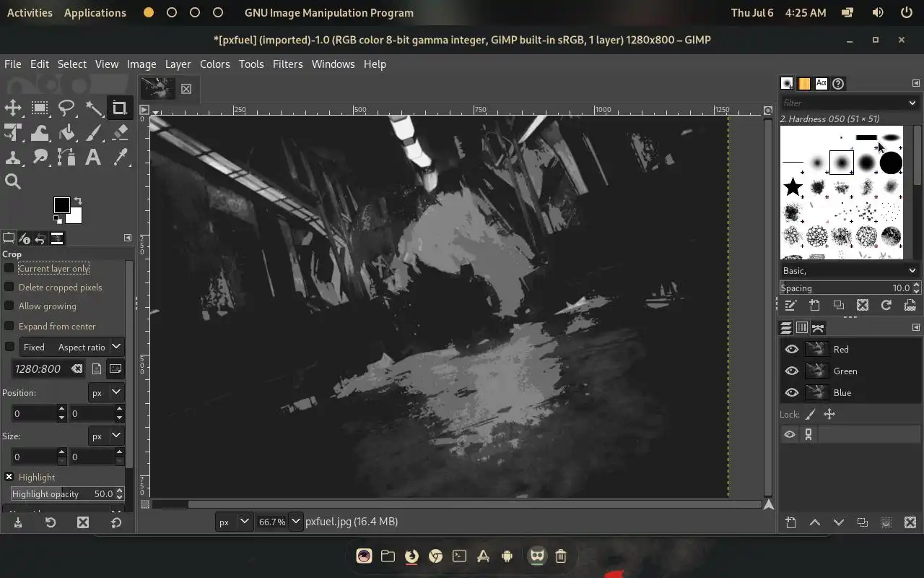
Task: Hide the Blue channel
Action: point(792,392)
